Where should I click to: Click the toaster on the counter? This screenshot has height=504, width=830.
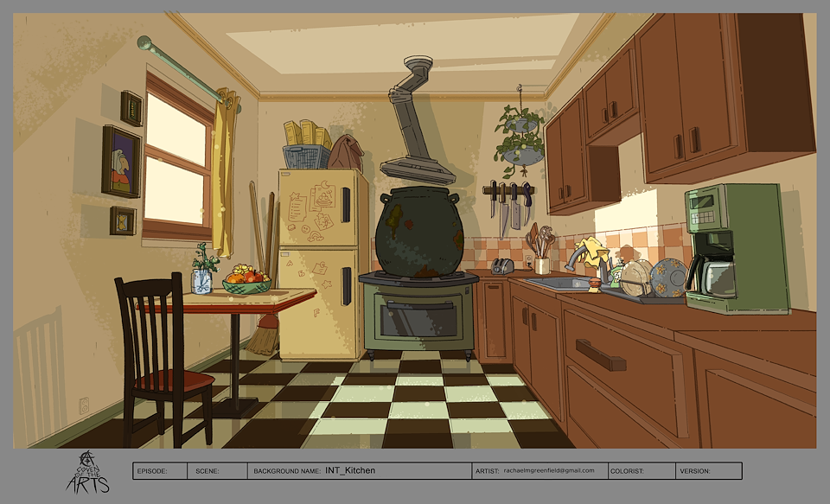point(501,266)
